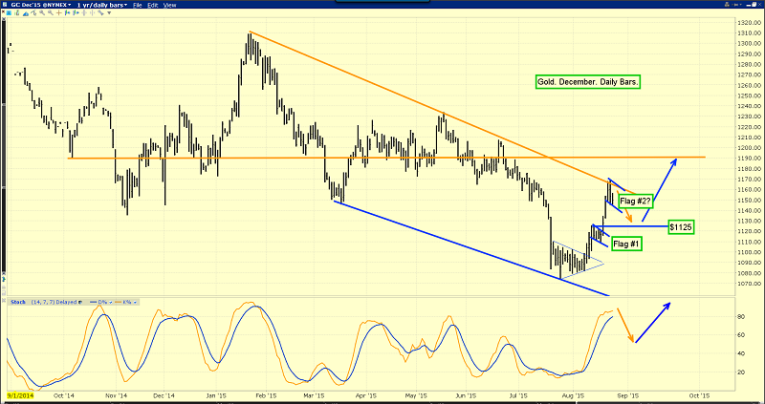The width and height of the screenshot is (765, 404).
Task: Toggle the blue %K line legend in Stoch
Action: 99,298
